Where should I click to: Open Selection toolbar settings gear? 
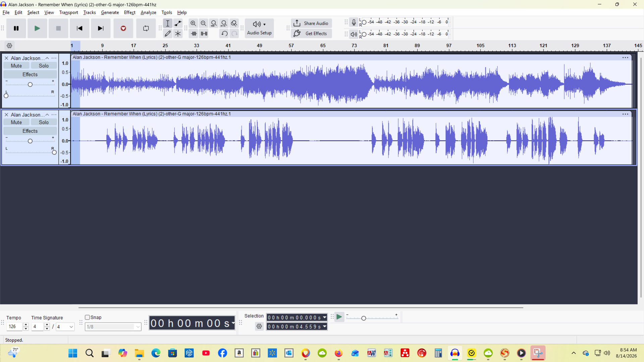259,326
